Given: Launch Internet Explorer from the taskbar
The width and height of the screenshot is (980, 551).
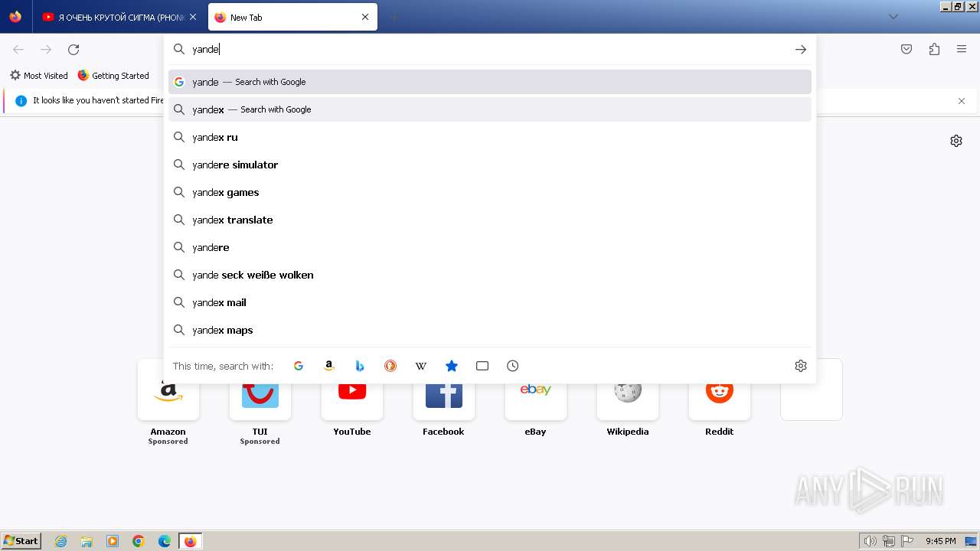Looking at the screenshot, I should click(x=61, y=541).
